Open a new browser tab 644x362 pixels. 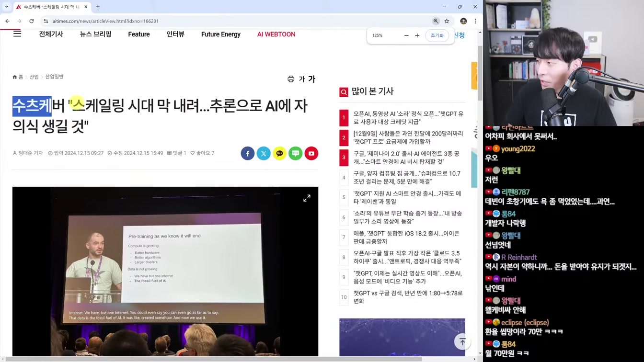tap(98, 7)
